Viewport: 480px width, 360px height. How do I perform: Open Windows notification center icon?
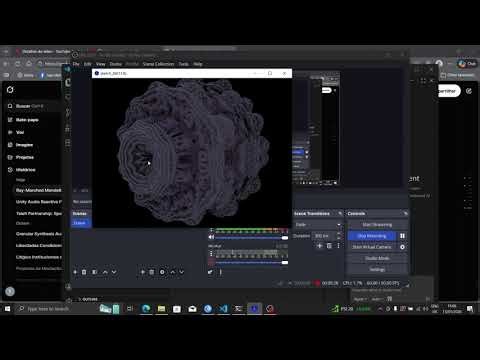(x=470, y=309)
